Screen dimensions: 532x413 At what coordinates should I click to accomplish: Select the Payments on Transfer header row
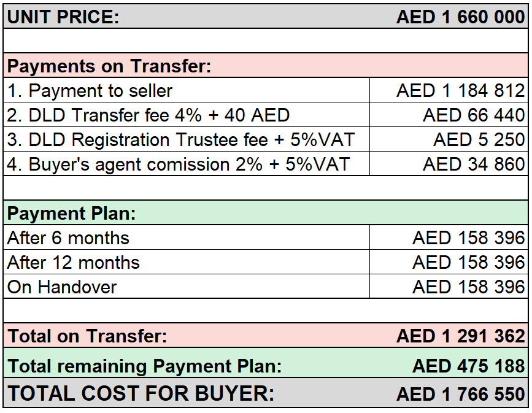[x=266, y=66]
